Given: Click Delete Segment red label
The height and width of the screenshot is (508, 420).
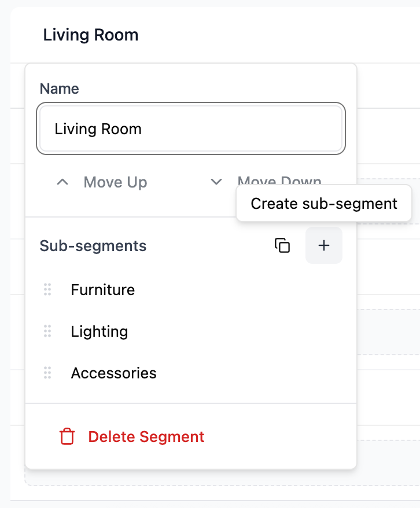Looking at the screenshot, I should click(146, 437).
